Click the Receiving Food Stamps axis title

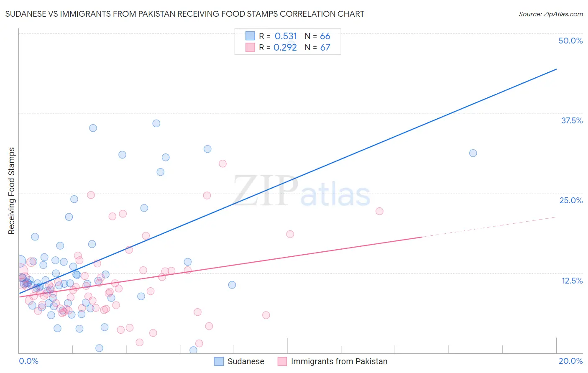pyautogui.click(x=11, y=191)
